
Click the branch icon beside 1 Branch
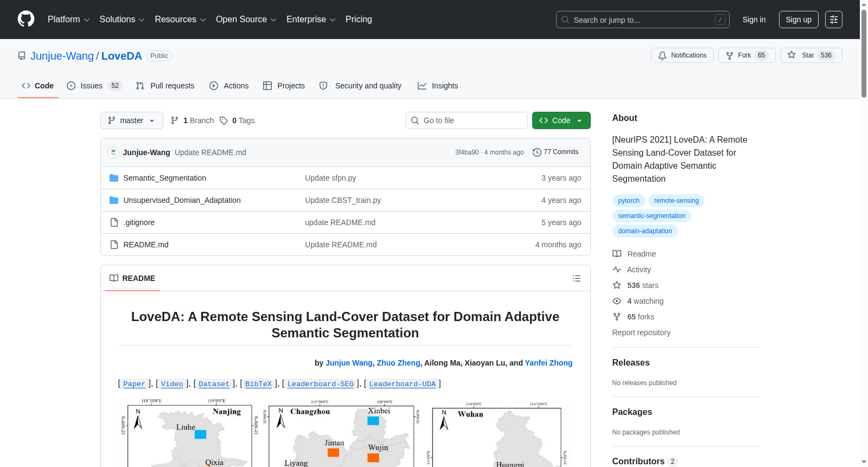(175, 120)
